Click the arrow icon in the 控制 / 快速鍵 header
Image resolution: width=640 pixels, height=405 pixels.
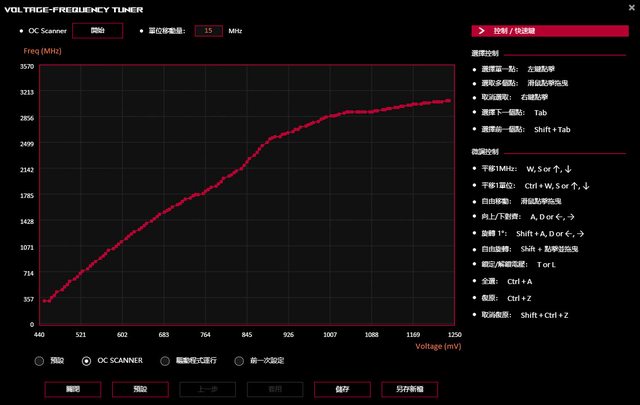(x=481, y=32)
